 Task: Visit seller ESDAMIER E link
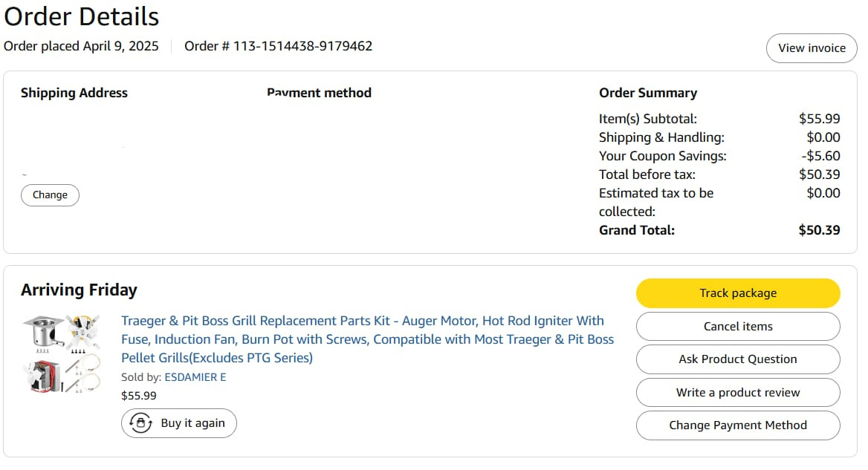tap(195, 377)
